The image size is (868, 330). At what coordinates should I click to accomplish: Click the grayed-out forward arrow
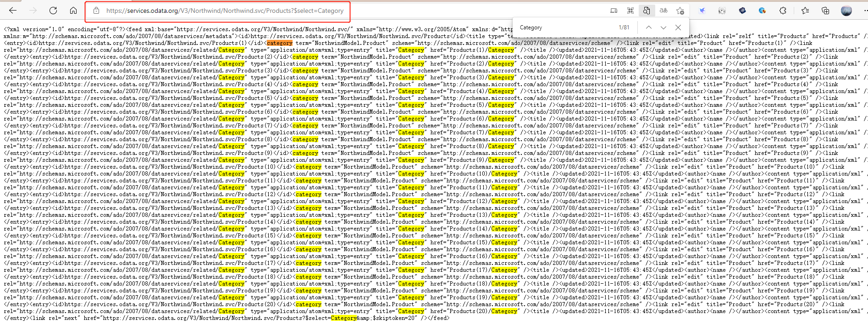click(33, 10)
